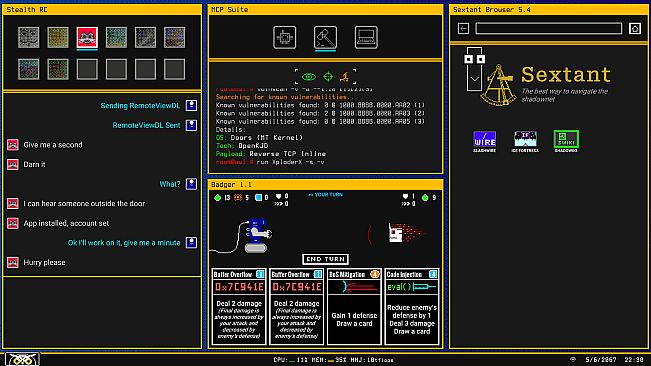The height and width of the screenshot is (366, 651).
Task: Click the Badger 1.1 window title
Action: pos(232,185)
